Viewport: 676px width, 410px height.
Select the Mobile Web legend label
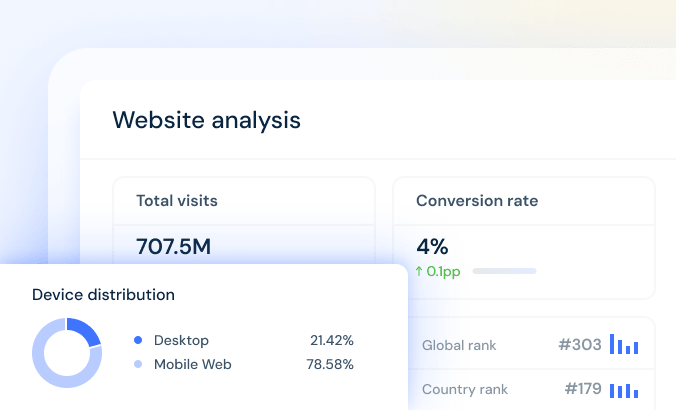tap(193, 365)
